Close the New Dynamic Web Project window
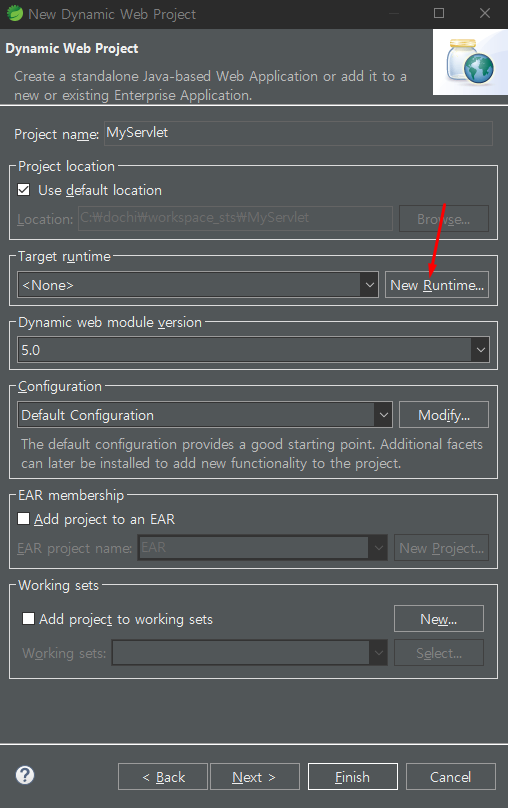The width and height of the screenshot is (508, 808). (485, 13)
